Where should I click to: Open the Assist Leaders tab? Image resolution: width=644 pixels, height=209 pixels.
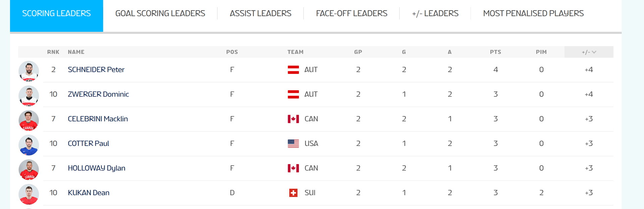[x=261, y=13]
